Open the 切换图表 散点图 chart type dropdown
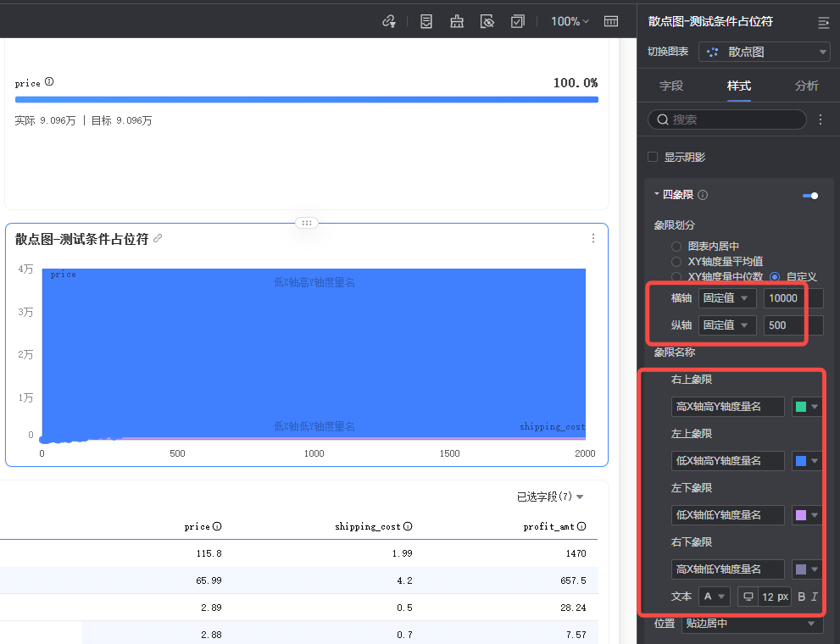840x644 pixels. click(x=764, y=52)
